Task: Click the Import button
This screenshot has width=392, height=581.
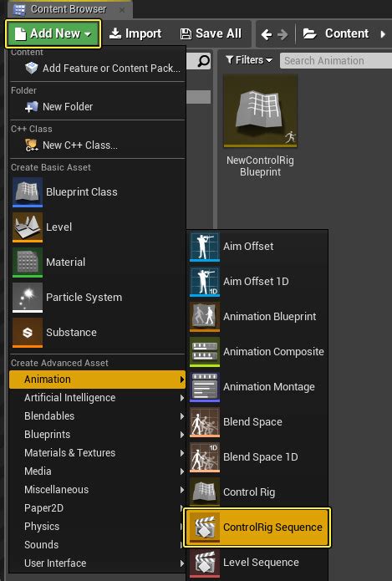Action: [135, 33]
